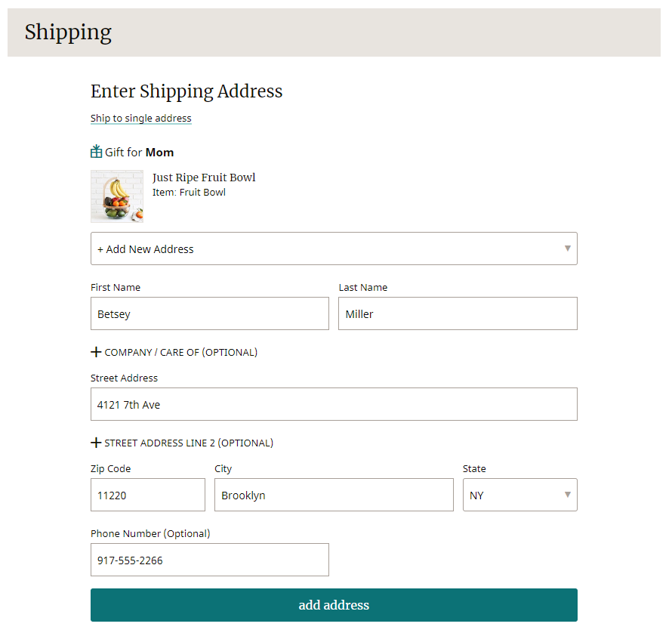Image resolution: width=672 pixels, height=636 pixels.
Task: Focus the Last Name field containing Miller
Action: pos(458,313)
